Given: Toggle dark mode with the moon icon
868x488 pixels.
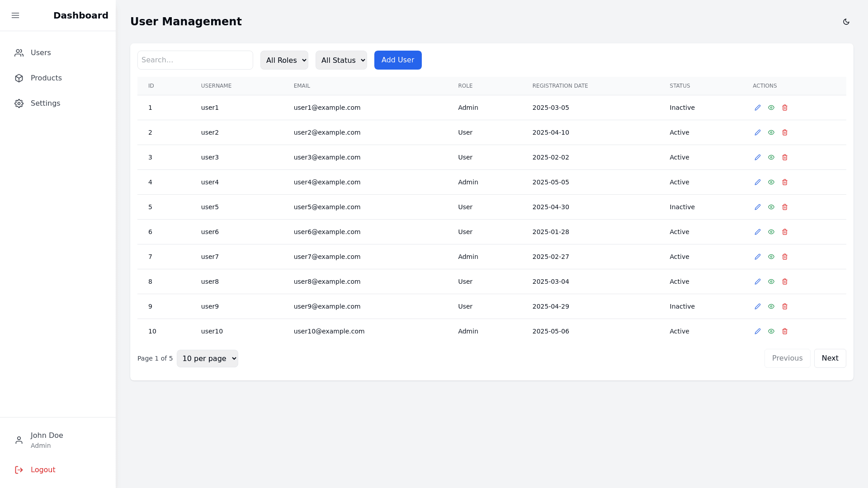Looking at the screenshot, I should (x=846, y=22).
